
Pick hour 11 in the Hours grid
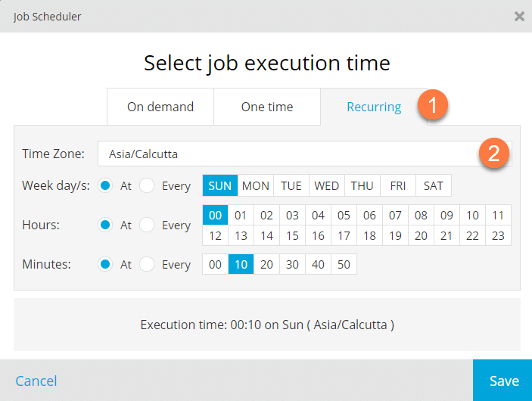pyautogui.click(x=498, y=215)
